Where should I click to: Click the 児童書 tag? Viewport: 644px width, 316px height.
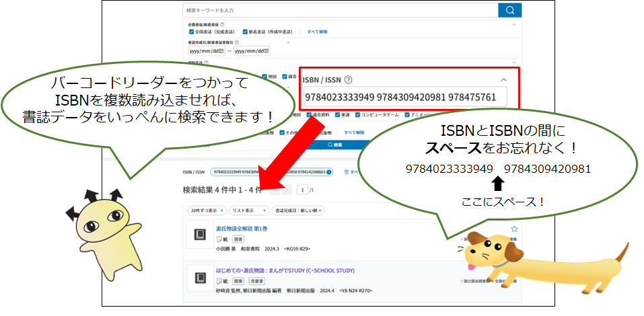(256, 281)
